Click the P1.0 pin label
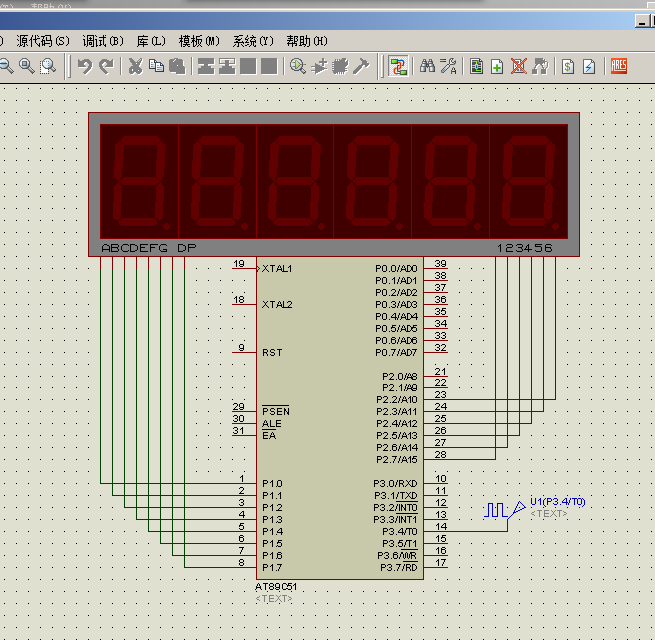 pos(272,483)
